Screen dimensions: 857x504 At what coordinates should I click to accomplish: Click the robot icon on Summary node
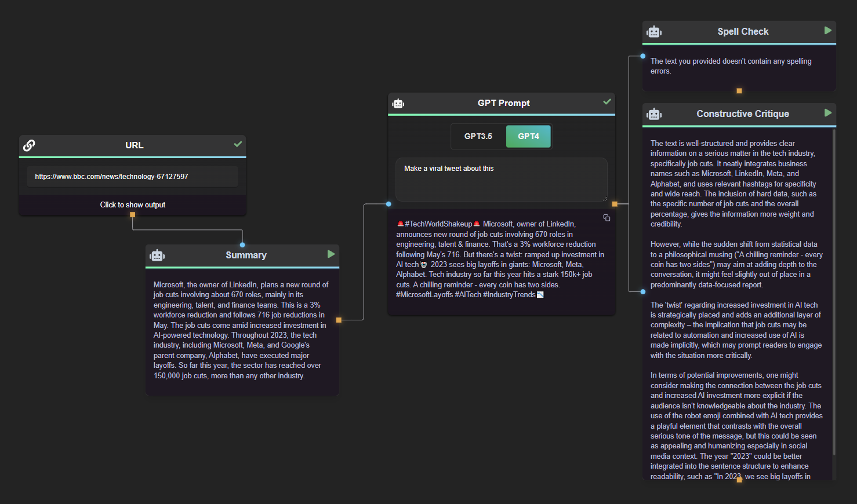pyautogui.click(x=157, y=255)
